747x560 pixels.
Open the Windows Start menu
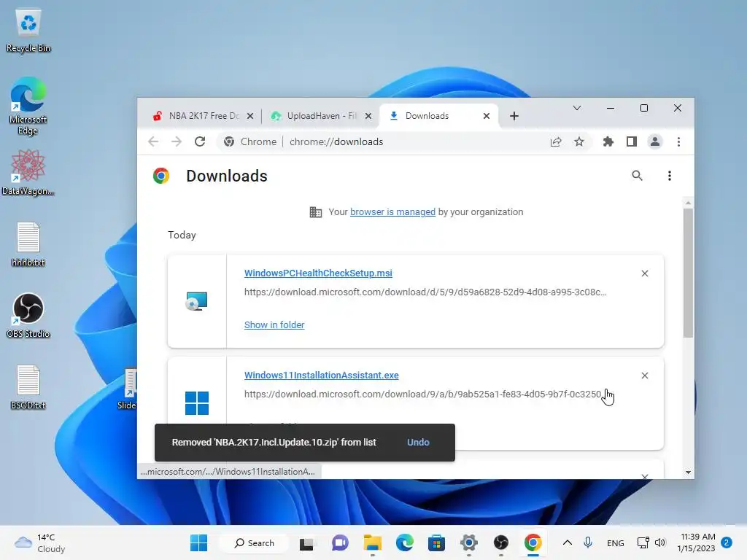coord(198,542)
